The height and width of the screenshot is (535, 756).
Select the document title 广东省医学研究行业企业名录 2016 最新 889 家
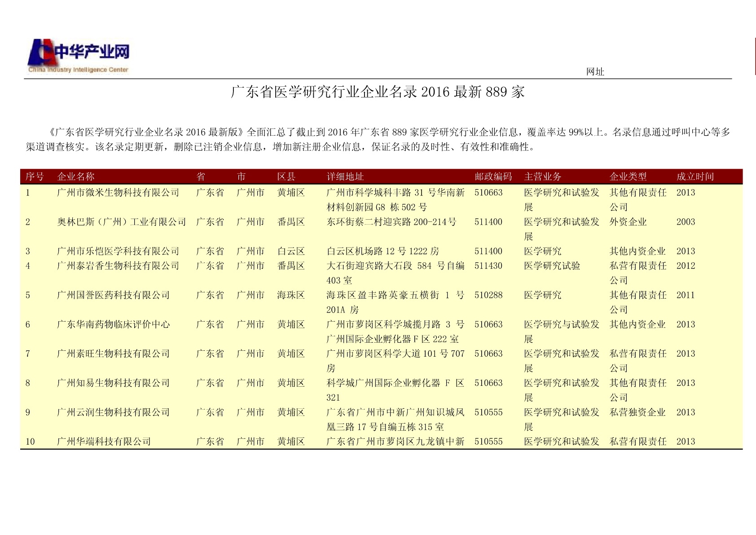(378, 92)
